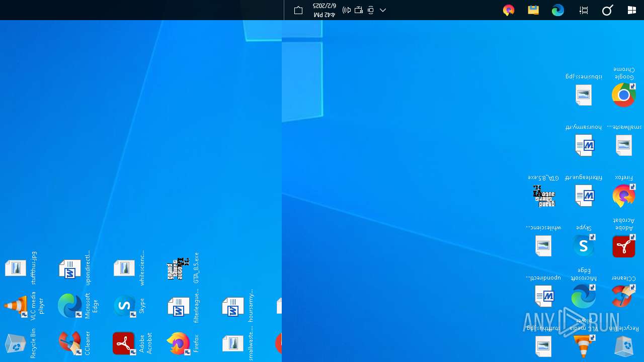Select filterleague document icon in sideways desktop
The image size is (644, 362).
(x=179, y=307)
